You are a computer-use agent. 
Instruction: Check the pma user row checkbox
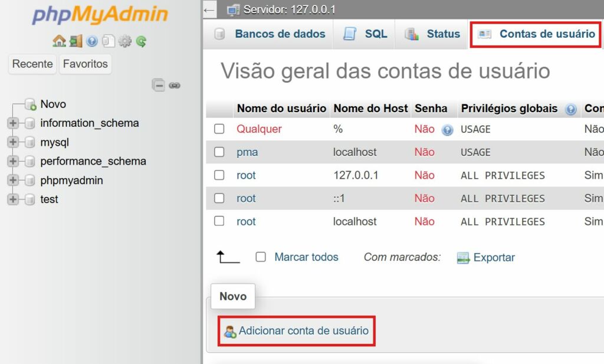coord(219,152)
